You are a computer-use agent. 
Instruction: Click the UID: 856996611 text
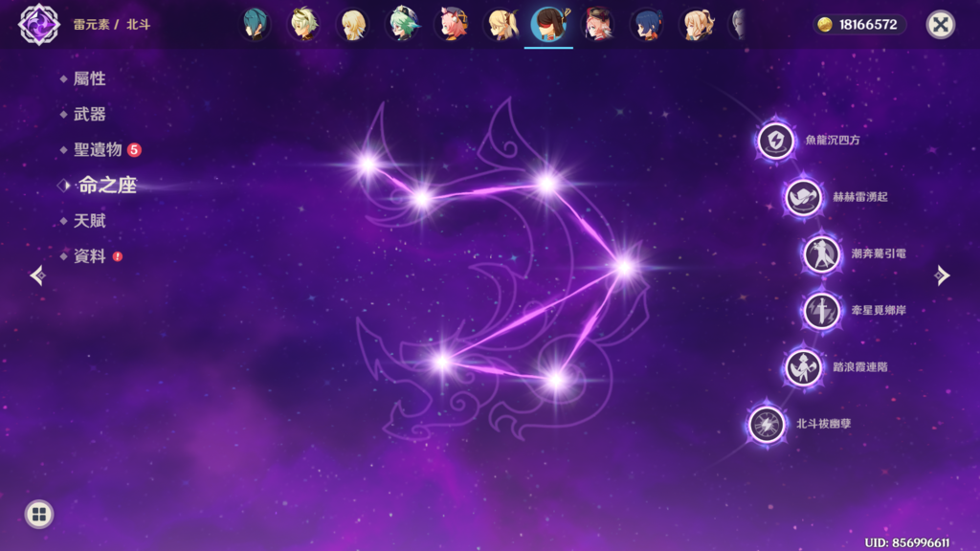tap(907, 542)
